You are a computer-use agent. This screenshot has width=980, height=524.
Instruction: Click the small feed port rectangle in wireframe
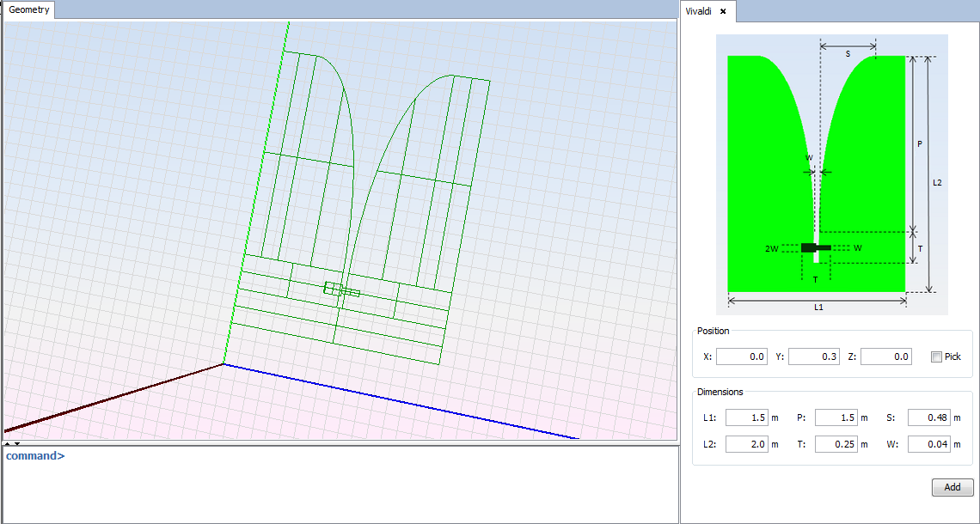332,289
